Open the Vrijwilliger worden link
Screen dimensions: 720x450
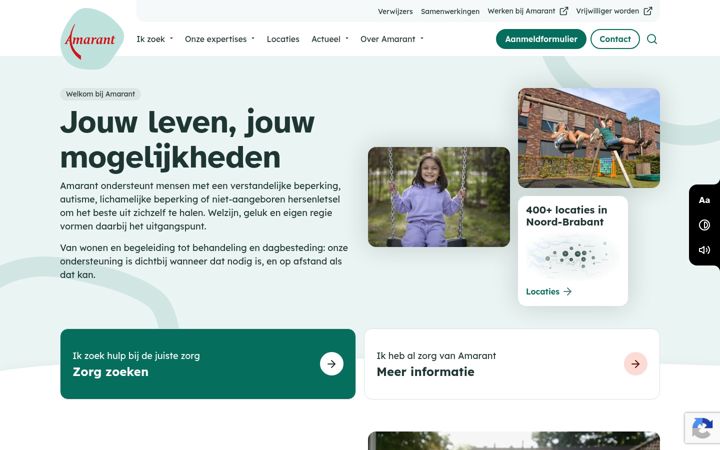(x=608, y=11)
